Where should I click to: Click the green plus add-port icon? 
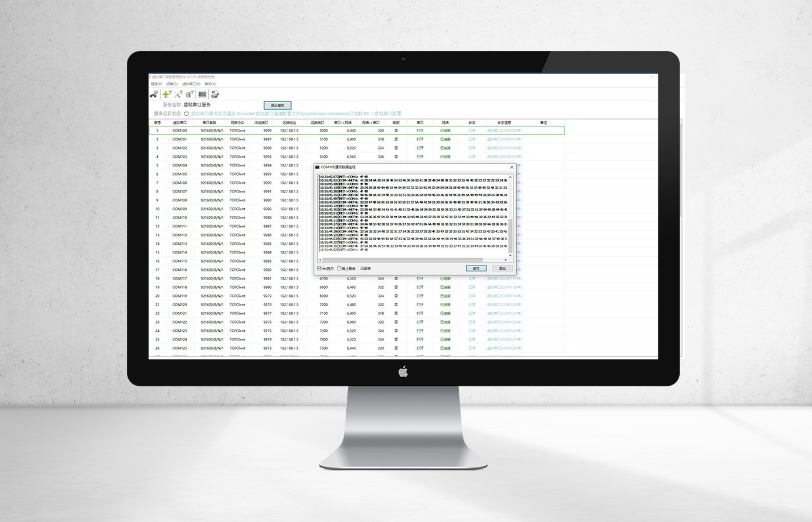click(x=166, y=94)
